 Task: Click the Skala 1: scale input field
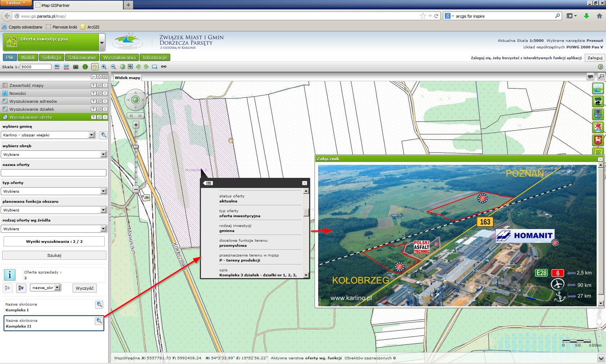point(36,67)
